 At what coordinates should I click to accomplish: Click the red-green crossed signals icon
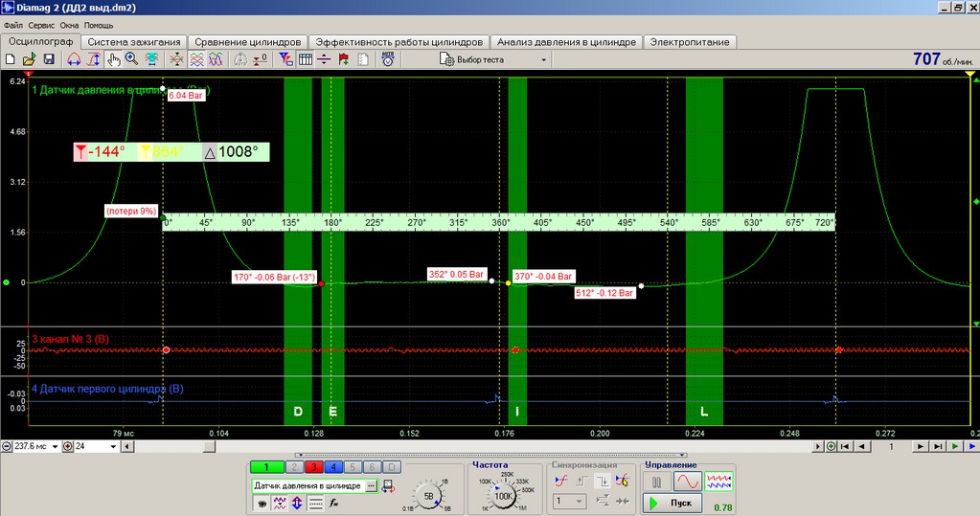177,59
